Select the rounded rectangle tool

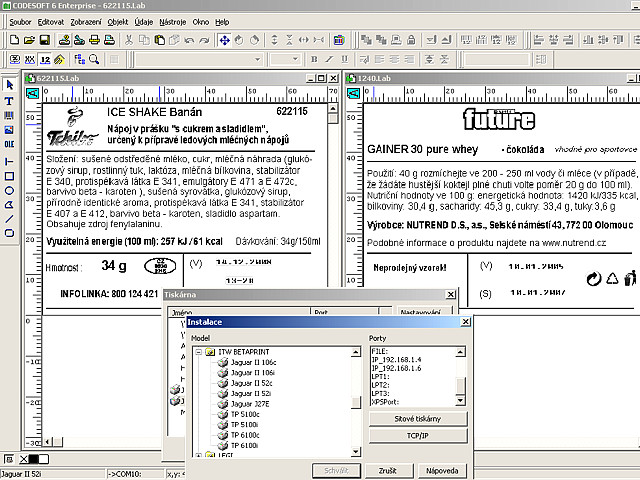point(9,233)
